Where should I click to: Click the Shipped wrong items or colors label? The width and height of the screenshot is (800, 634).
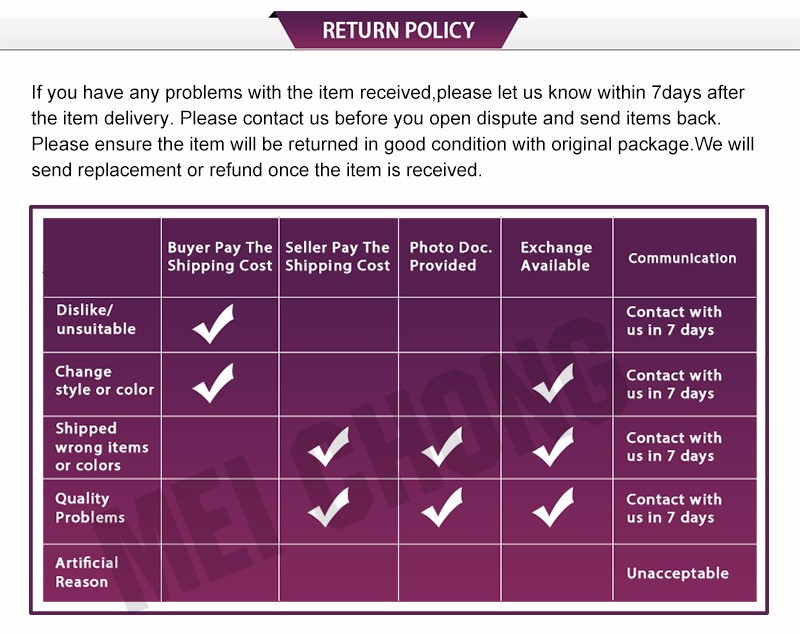(x=102, y=447)
